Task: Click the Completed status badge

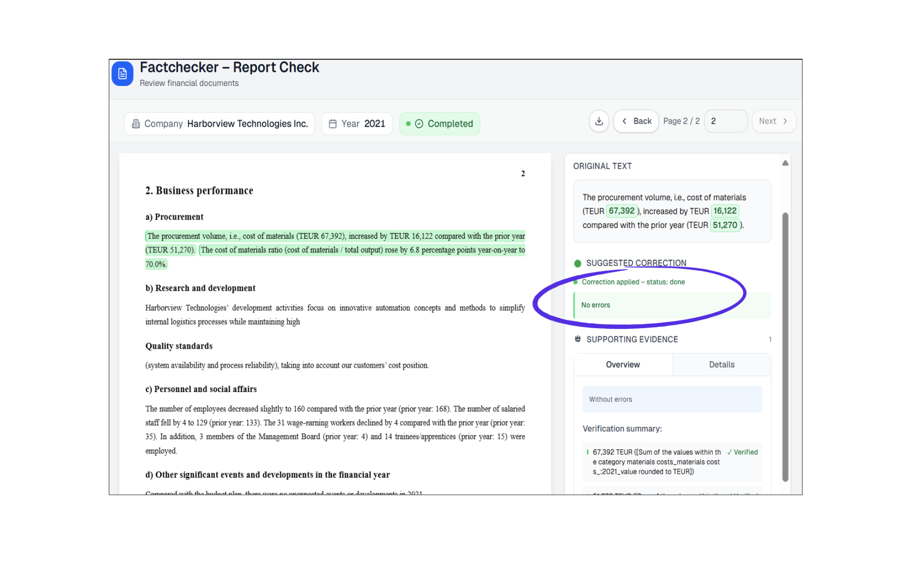Action: [440, 124]
